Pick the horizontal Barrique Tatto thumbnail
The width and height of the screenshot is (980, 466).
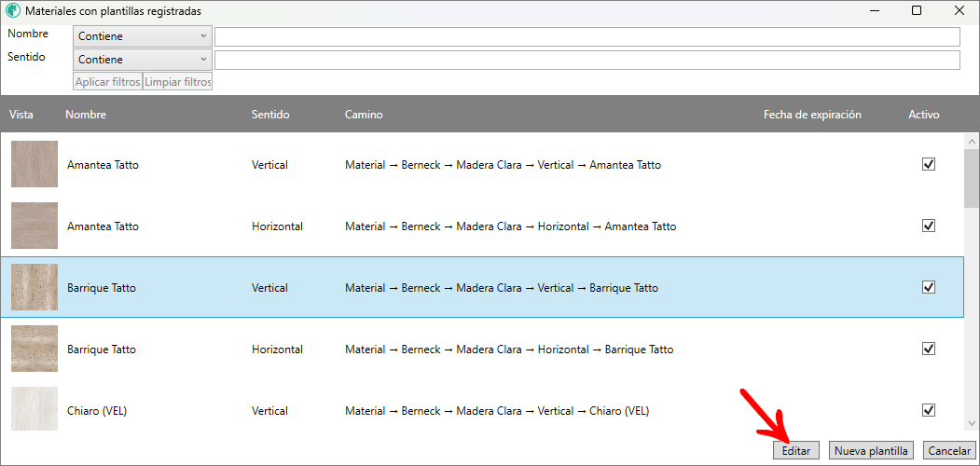[x=35, y=349]
